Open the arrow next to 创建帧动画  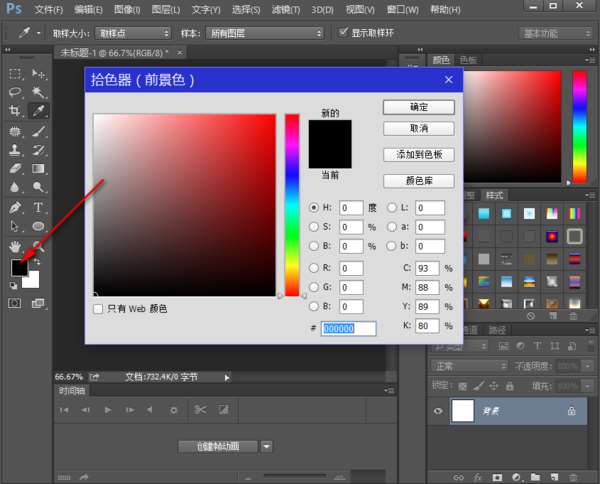click(267, 446)
